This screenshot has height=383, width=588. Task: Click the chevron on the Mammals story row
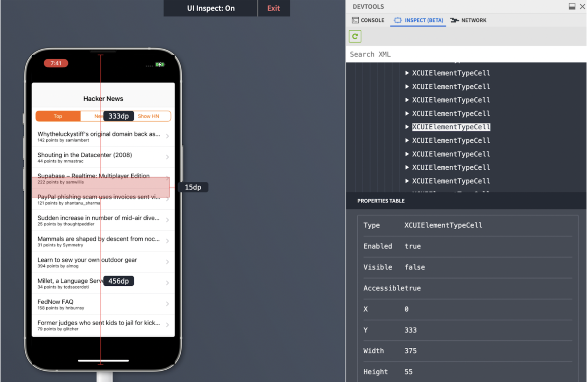[168, 241]
